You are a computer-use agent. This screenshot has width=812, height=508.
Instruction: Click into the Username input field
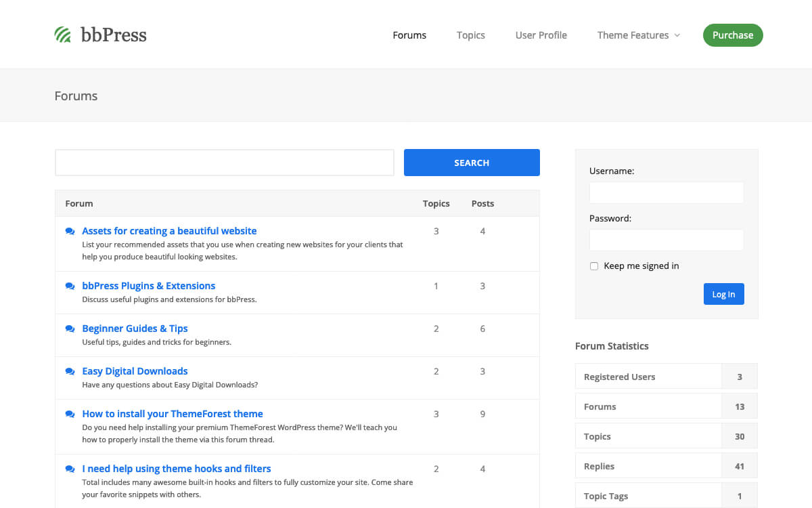[x=666, y=192]
